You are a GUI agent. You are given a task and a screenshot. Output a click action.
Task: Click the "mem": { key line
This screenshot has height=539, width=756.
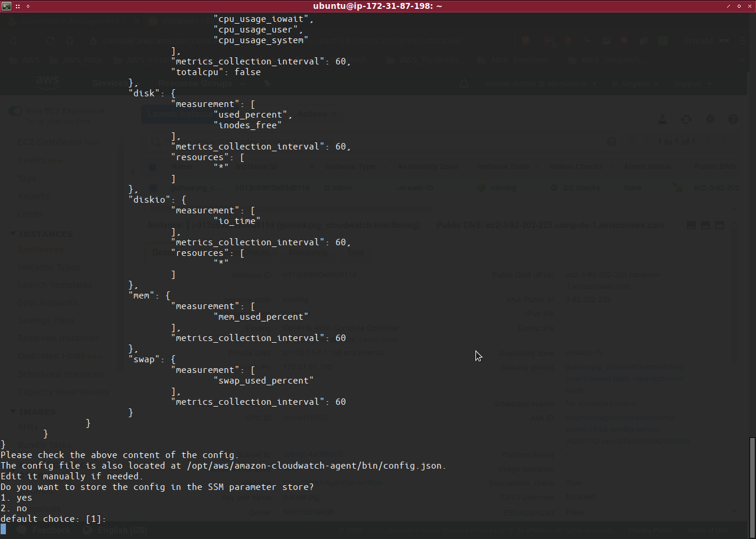pos(149,296)
